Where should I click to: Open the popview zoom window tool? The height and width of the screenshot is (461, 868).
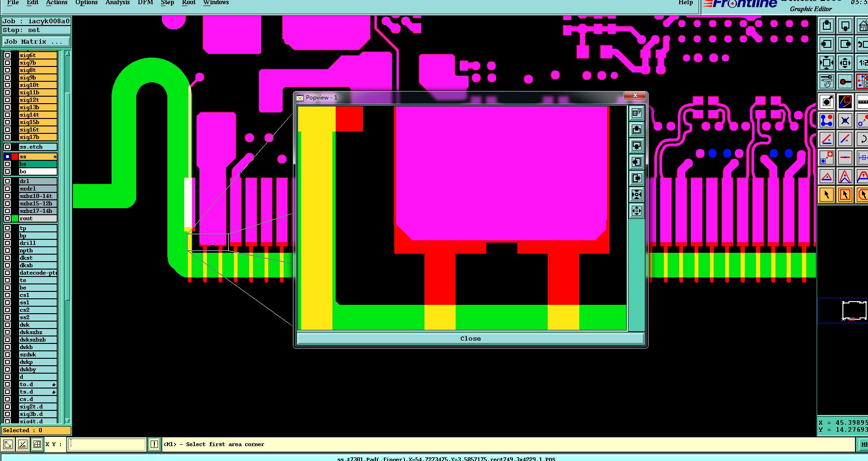[845, 102]
